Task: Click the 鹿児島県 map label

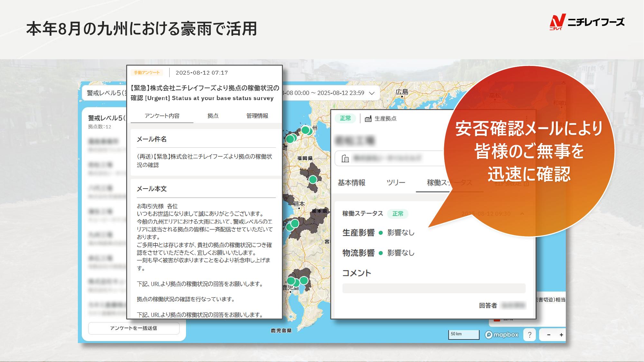Action: point(281,330)
